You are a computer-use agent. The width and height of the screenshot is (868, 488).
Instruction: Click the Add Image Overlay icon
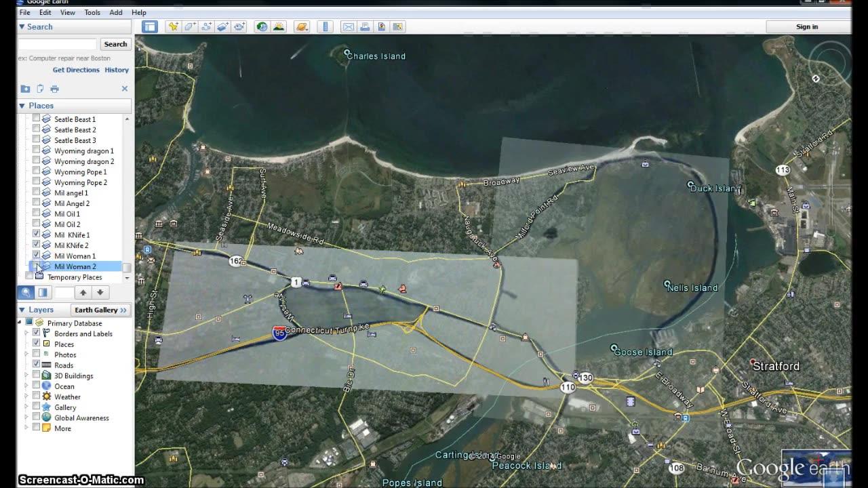click(x=223, y=27)
